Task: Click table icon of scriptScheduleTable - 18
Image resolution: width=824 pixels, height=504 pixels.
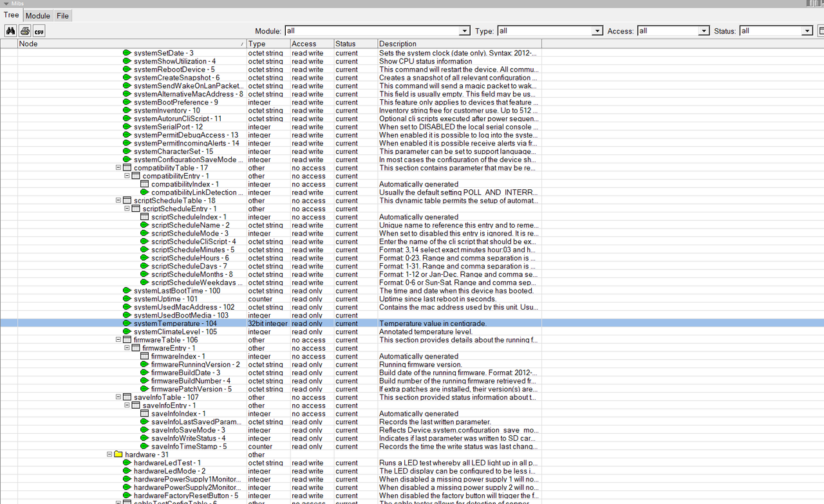Action: (127, 201)
